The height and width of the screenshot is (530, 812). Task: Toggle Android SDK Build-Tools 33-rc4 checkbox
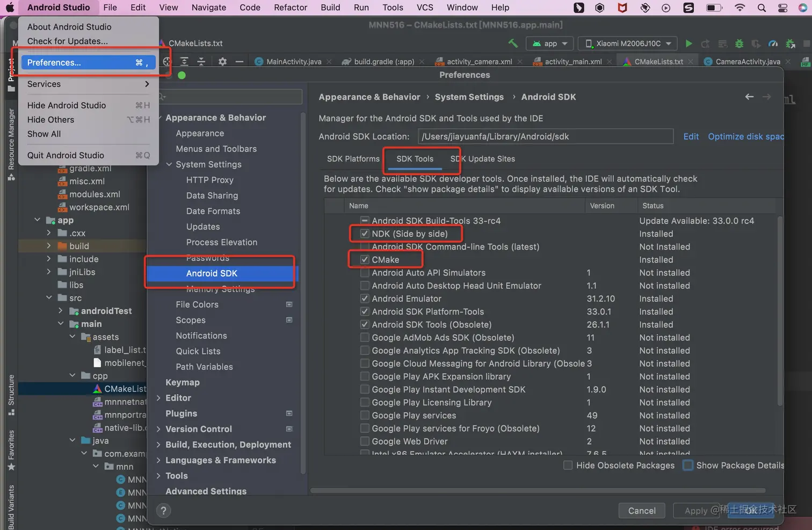pos(365,221)
